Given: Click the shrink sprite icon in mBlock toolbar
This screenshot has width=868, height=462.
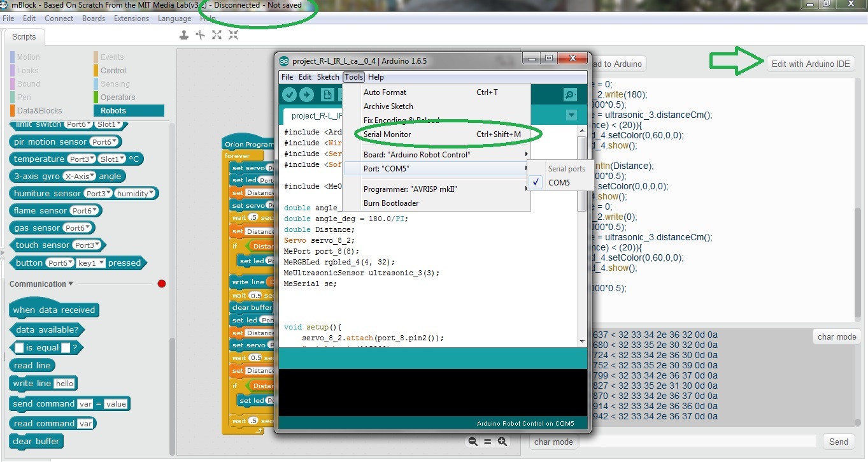Looking at the screenshot, I should [x=234, y=35].
